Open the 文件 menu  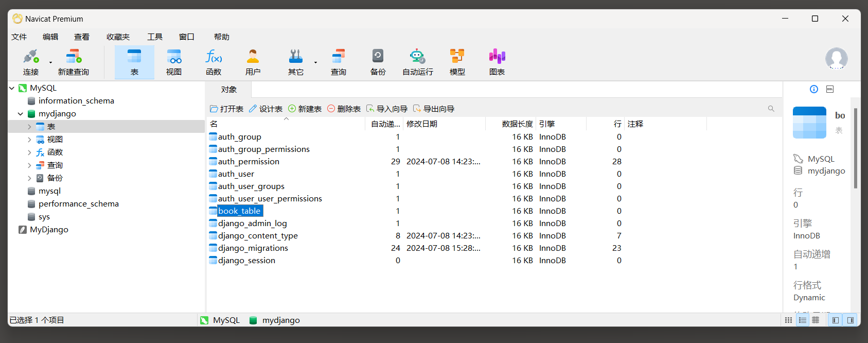pyautogui.click(x=19, y=37)
